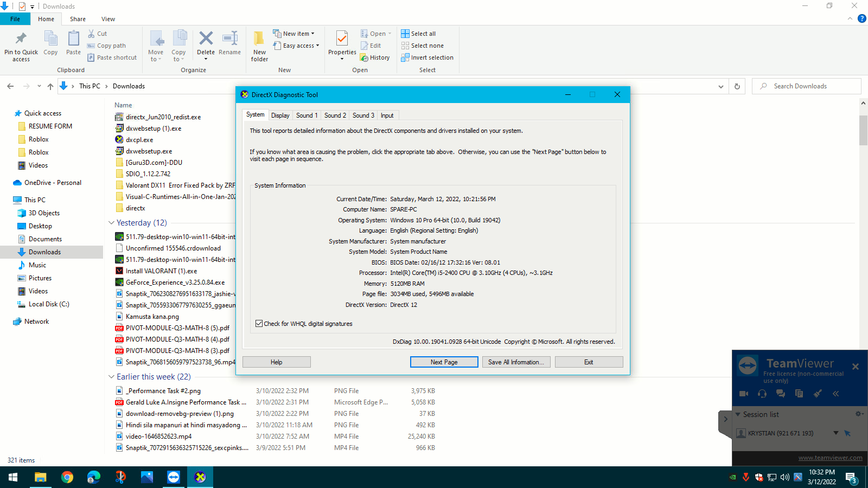
Task: Click the New folder icon
Action: pyautogui.click(x=259, y=38)
